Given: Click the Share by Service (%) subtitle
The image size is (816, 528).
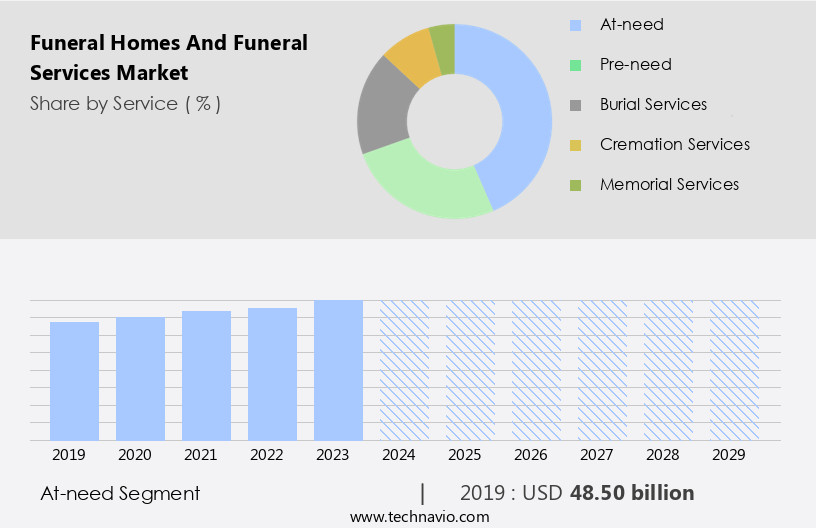Looking at the screenshot, I should coord(125,103).
